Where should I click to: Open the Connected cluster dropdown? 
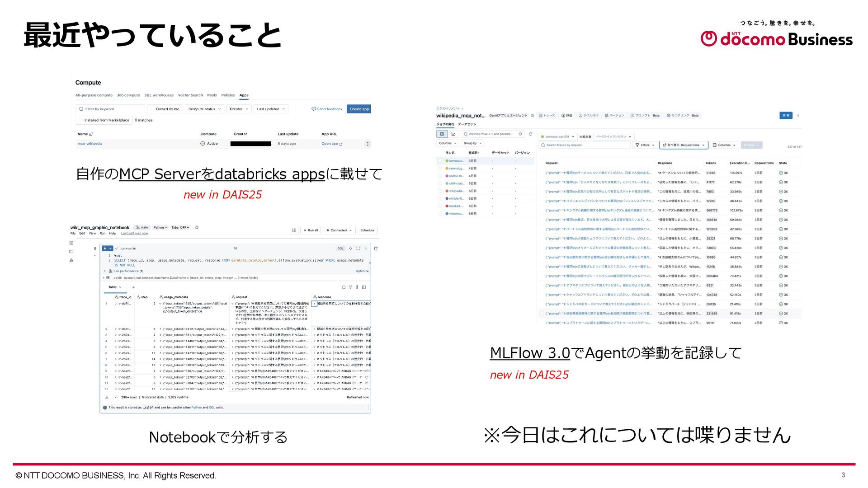[339, 230]
